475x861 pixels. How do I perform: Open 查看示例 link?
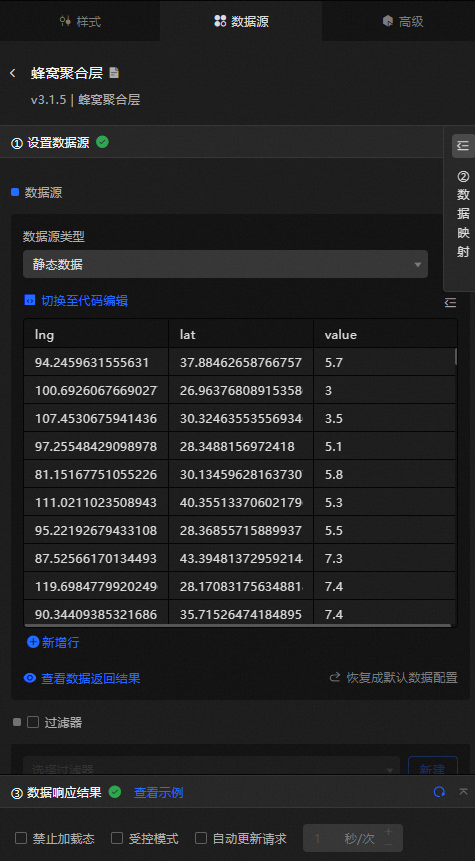[x=159, y=792]
